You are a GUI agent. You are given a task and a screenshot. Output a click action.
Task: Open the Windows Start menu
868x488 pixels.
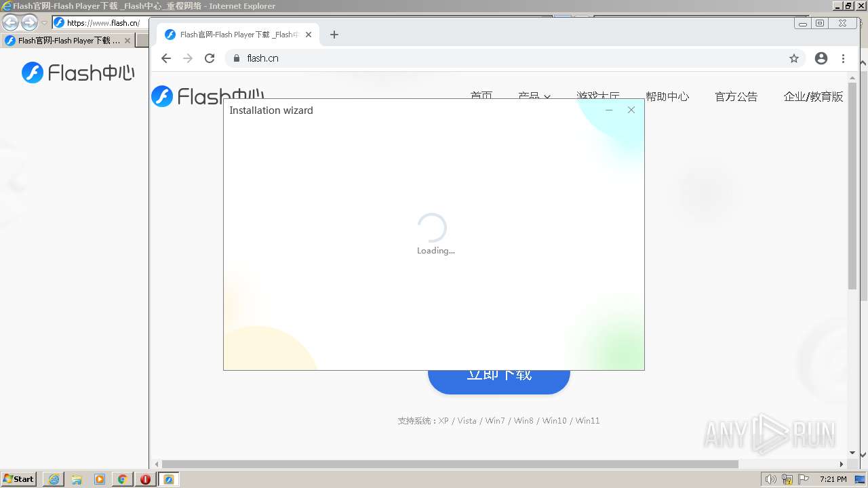[x=19, y=479]
